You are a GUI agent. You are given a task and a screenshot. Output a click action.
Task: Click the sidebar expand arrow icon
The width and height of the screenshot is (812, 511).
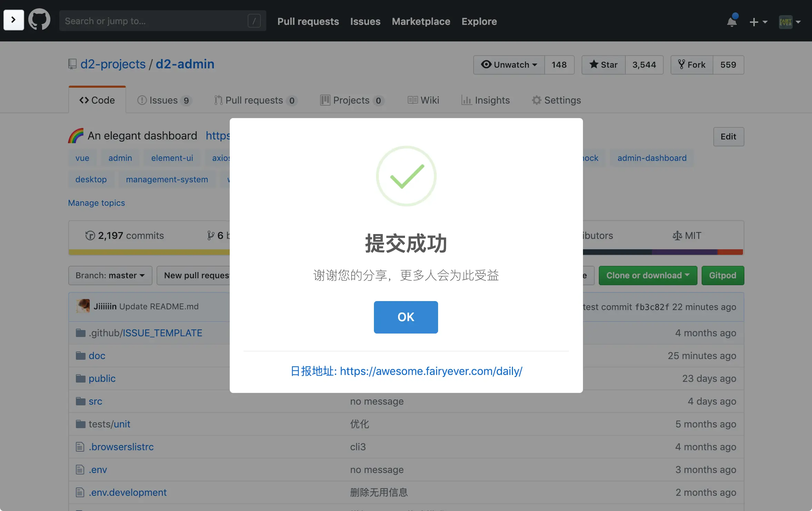pyautogui.click(x=13, y=20)
